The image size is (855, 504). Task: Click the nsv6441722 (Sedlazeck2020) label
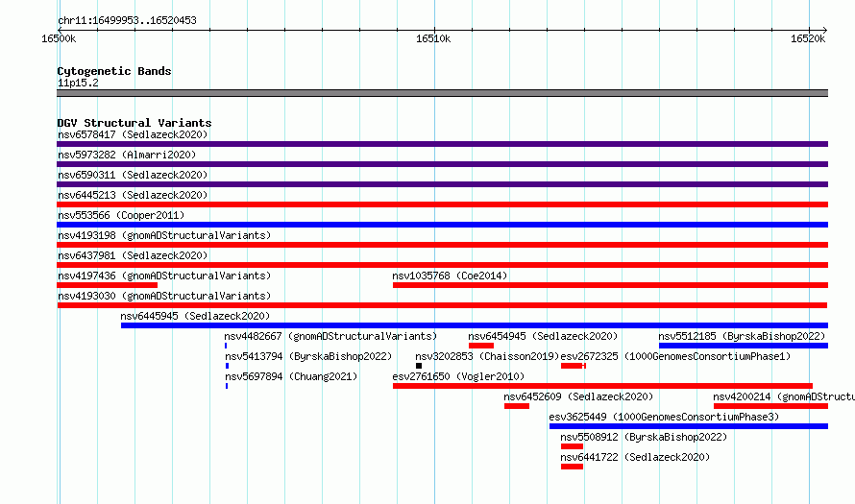tap(635, 457)
